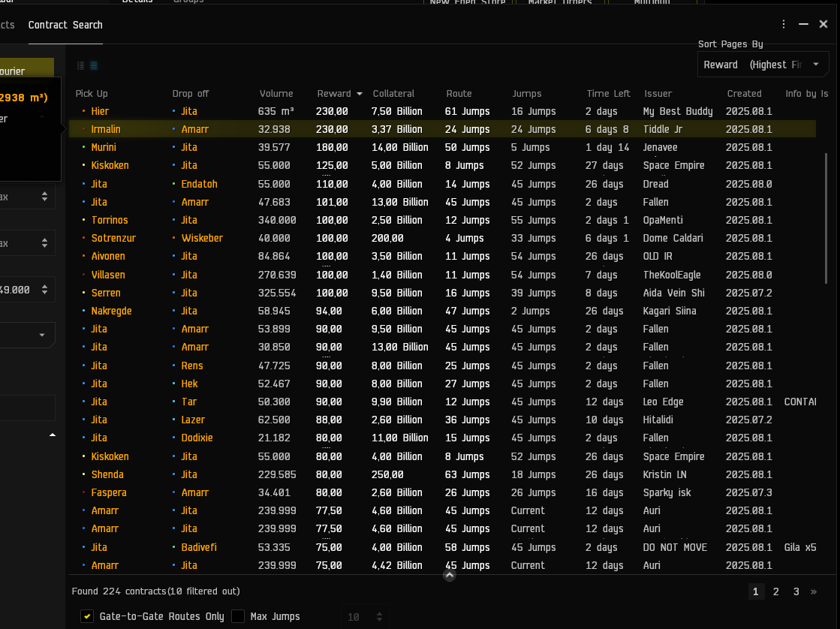Open the left panel dropdown above the text field
Viewport: 840px width, 629px height.
(x=27, y=335)
